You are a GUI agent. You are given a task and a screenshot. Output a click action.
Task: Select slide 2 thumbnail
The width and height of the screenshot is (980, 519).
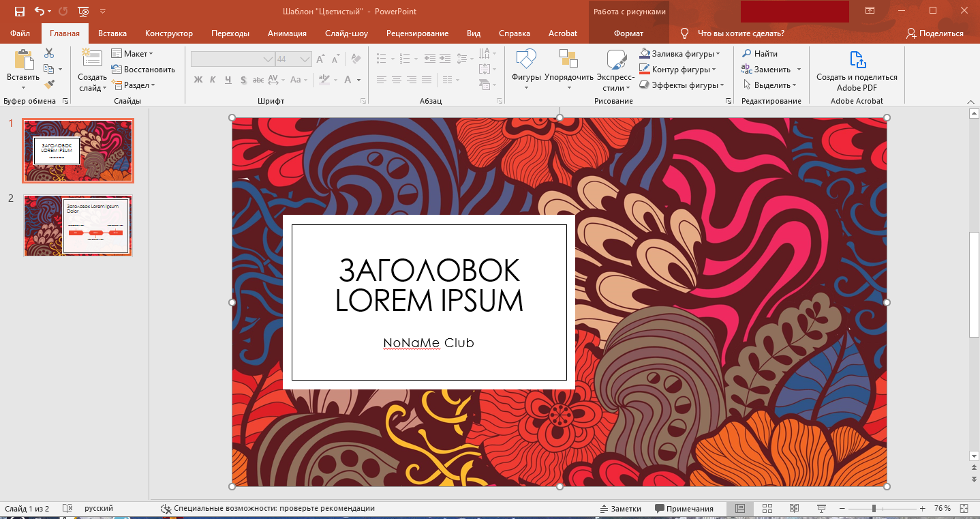pos(77,225)
